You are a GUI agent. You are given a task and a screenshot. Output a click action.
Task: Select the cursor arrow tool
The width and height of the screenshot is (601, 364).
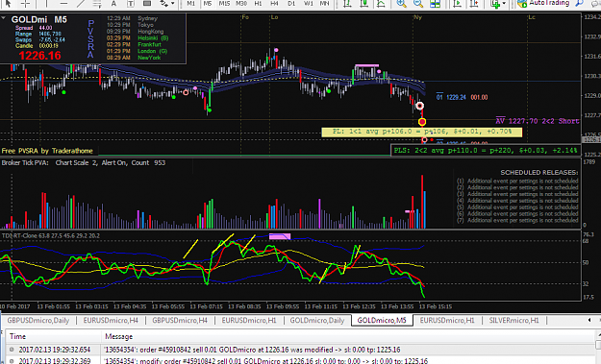[x=8, y=4]
